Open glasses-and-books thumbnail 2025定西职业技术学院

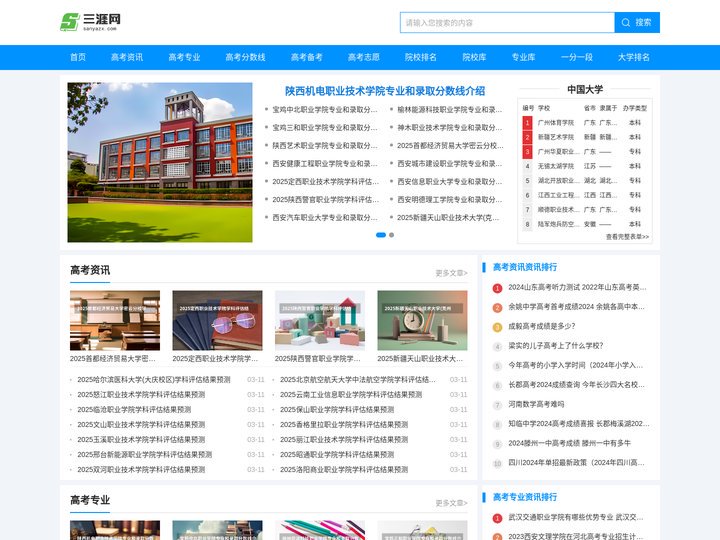tap(217, 321)
